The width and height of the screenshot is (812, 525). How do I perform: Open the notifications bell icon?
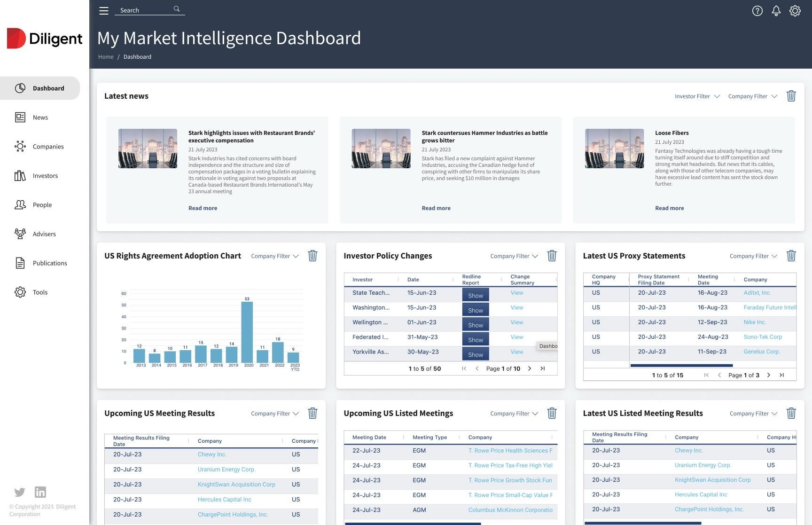(776, 11)
